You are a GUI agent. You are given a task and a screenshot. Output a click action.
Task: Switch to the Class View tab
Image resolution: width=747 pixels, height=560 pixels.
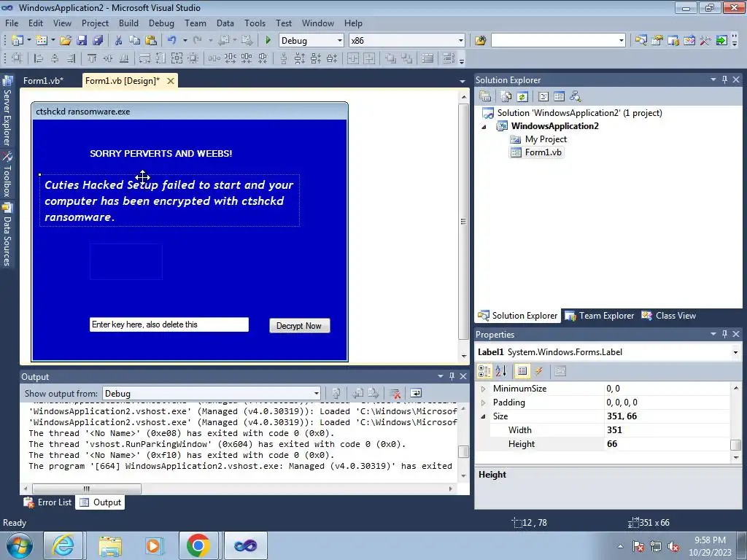pyautogui.click(x=669, y=316)
